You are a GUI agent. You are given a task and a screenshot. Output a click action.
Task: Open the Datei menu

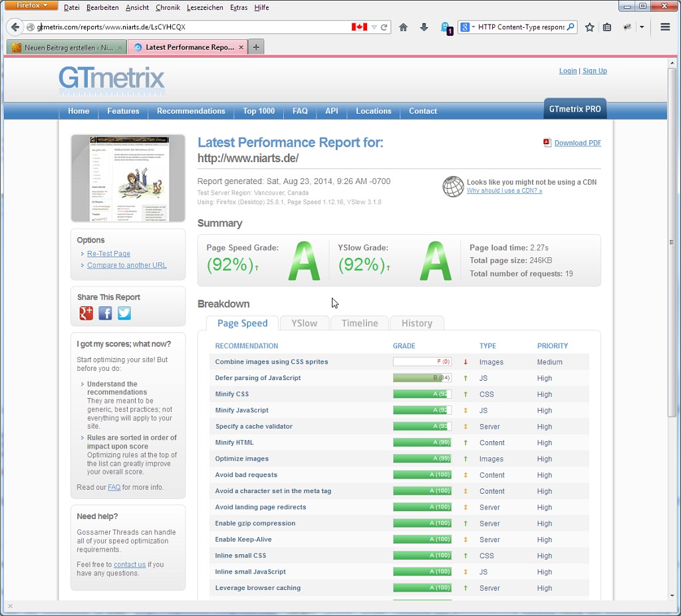(72, 7)
